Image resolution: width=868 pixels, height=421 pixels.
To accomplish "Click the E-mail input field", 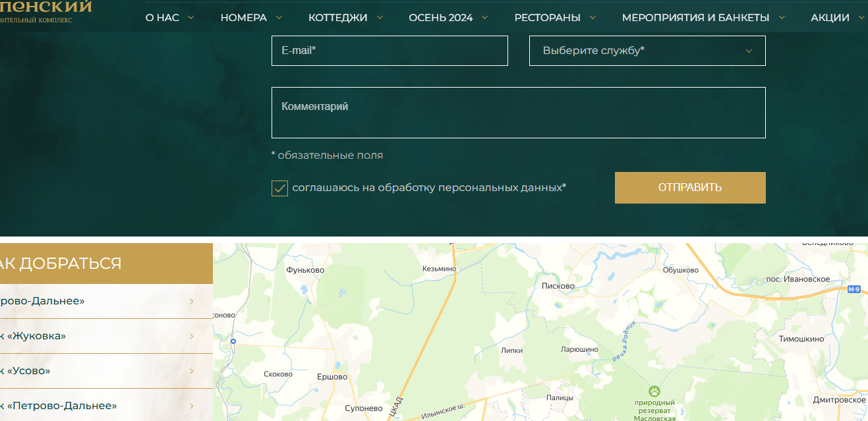I will click(x=390, y=51).
